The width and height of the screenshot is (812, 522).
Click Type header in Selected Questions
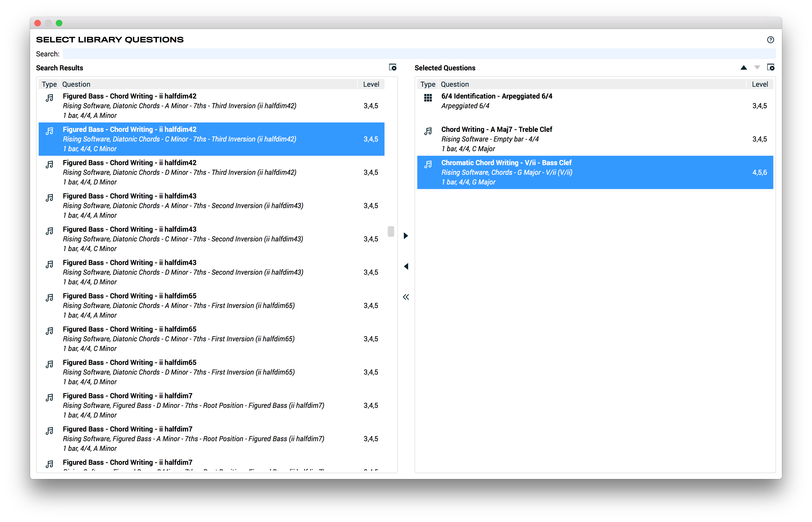pyautogui.click(x=427, y=84)
